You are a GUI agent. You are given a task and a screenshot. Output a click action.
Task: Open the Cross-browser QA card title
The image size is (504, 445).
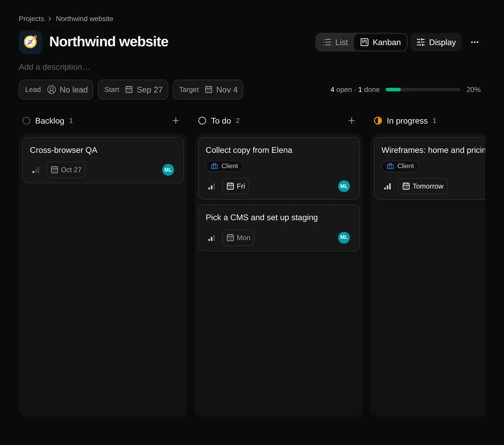63,150
